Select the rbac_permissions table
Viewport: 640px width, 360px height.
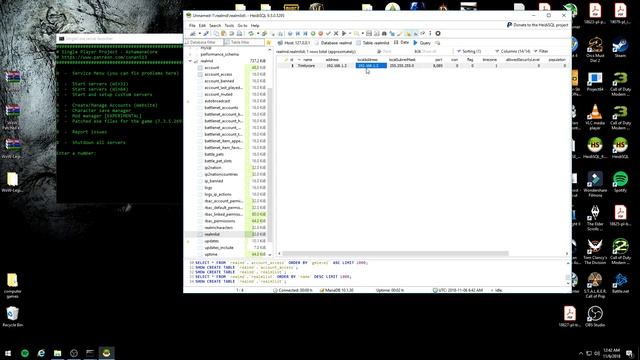220,221
